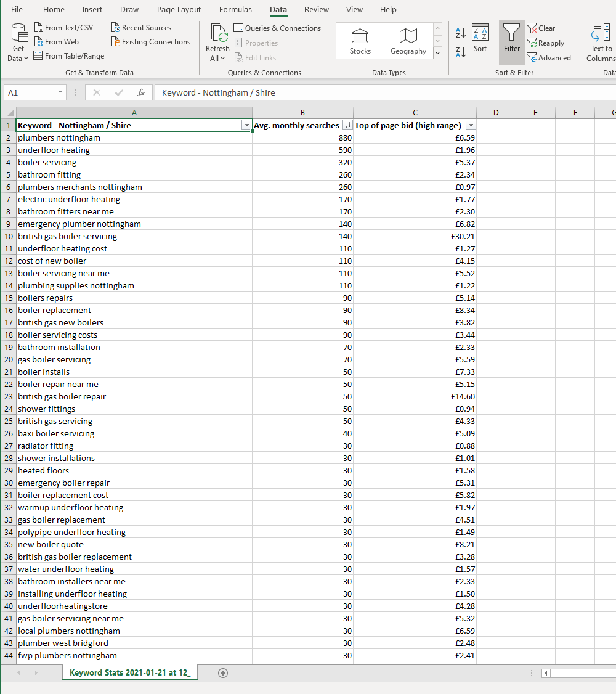The height and width of the screenshot is (694, 616).
Task: Click the Name Box showing A1
Action: pos(30,92)
